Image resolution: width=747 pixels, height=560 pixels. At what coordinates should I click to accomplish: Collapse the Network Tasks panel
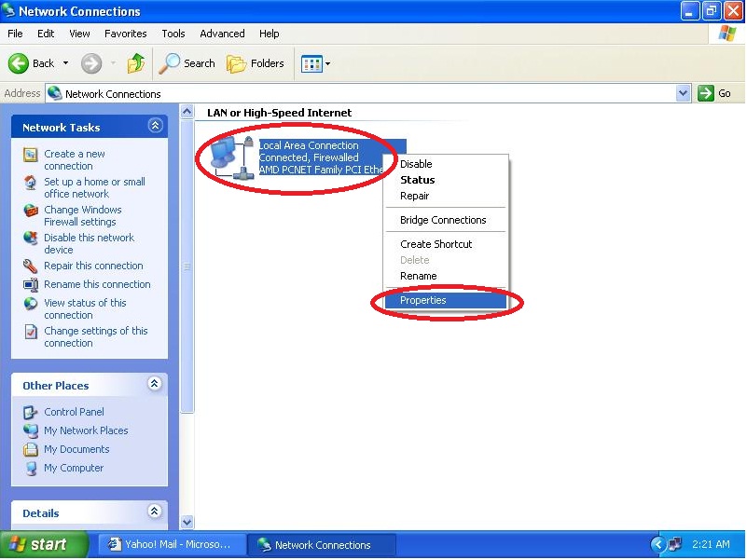[155, 126]
